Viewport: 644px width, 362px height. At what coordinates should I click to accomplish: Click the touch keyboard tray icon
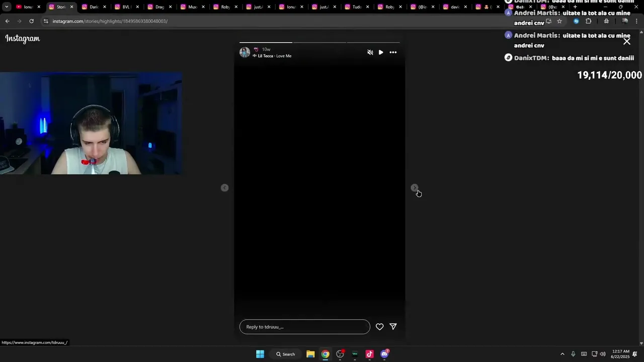click(x=584, y=354)
